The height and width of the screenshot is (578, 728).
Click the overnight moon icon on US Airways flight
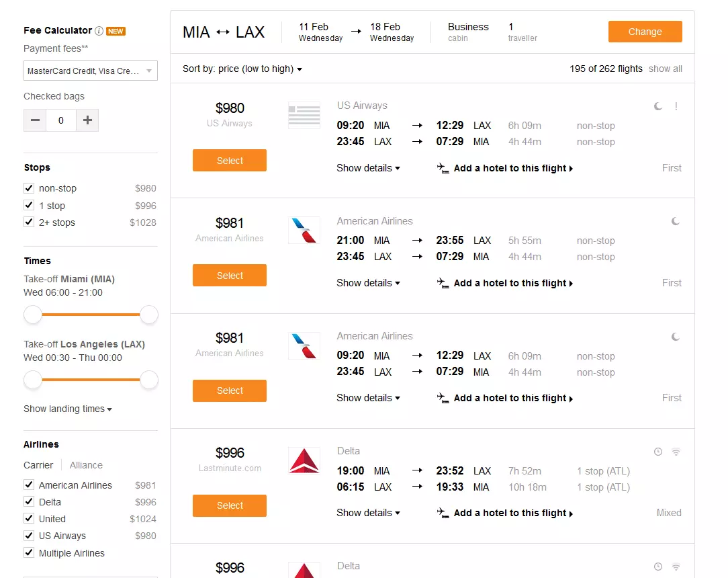point(657,106)
